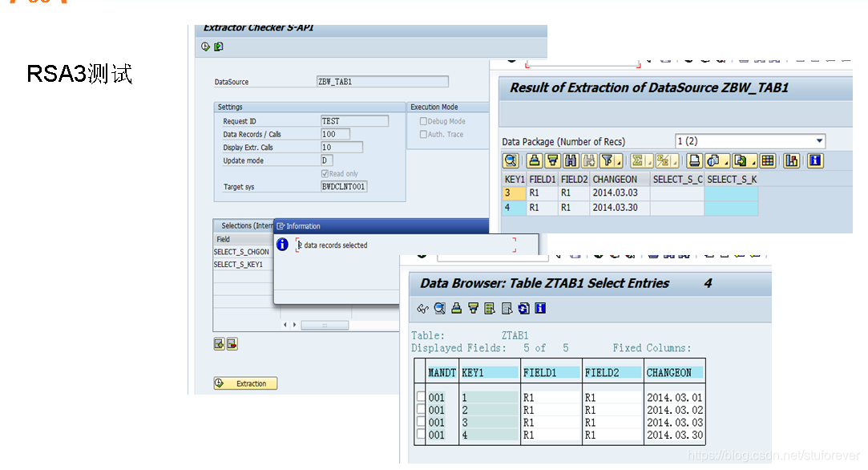The image size is (868, 470).
Task: Click the Set Filter funnel icon in result toolbar
Action: click(x=608, y=160)
